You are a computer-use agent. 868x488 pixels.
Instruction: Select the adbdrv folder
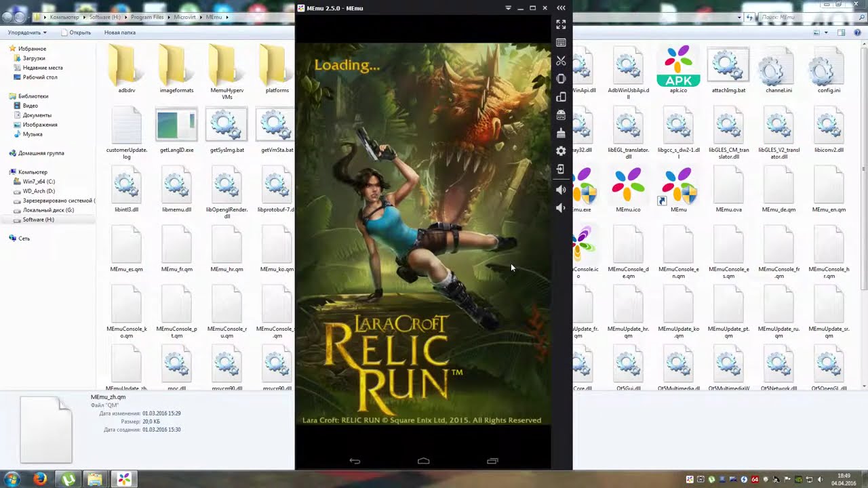pyautogui.click(x=126, y=70)
